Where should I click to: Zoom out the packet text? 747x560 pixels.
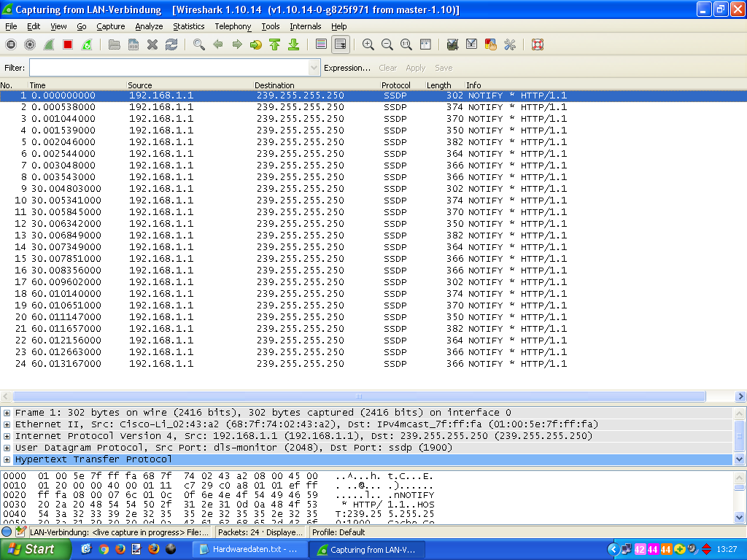click(x=387, y=44)
